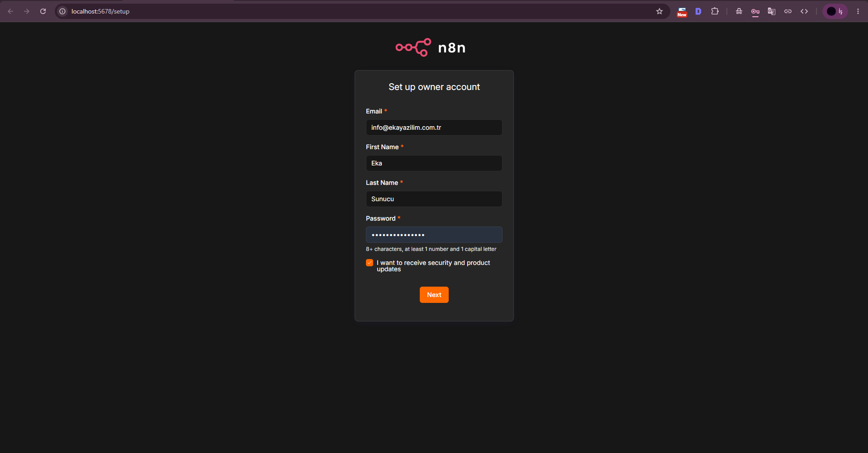Open the blue D extension icon
The image size is (868, 453).
coord(698,11)
